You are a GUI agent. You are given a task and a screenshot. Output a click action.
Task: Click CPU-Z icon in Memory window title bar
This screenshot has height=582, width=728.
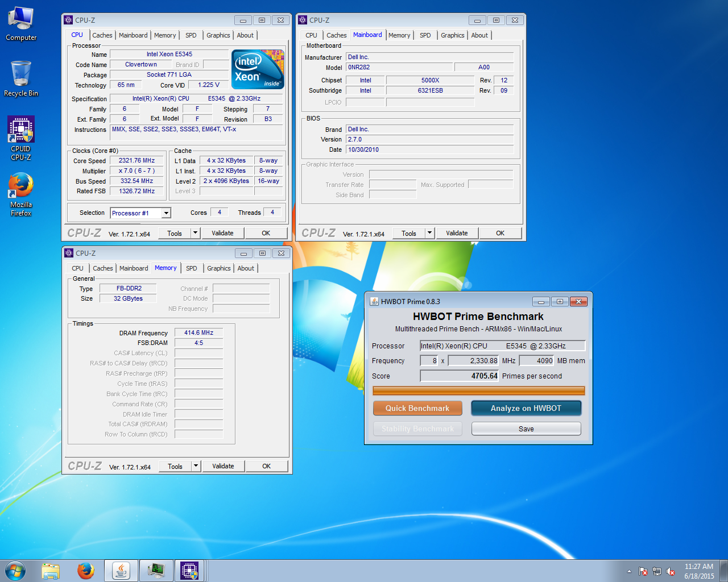click(69, 253)
